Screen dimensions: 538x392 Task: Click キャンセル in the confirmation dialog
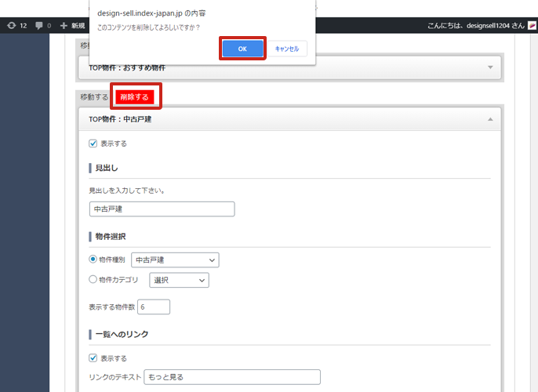pyautogui.click(x=286, y=49)
